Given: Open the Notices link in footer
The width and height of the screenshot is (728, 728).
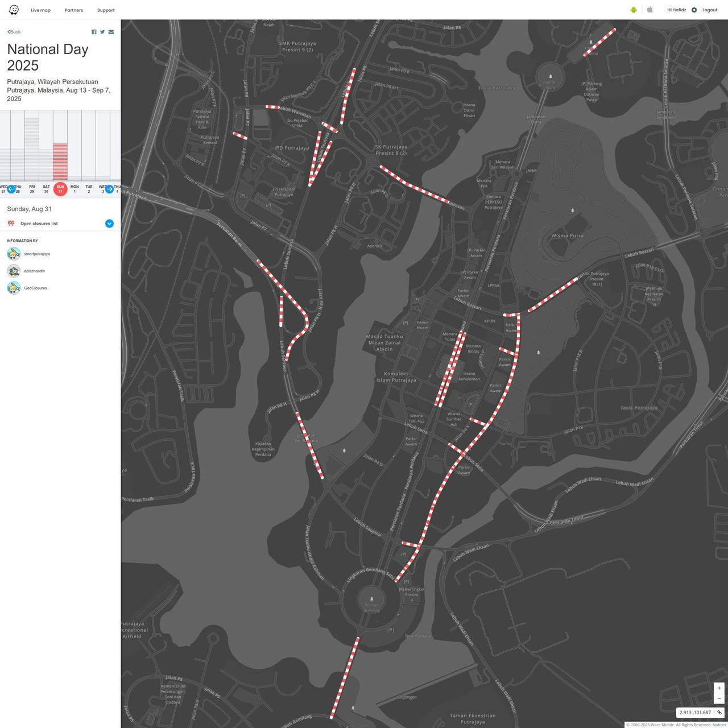Looking at the screenshot, I should point(719,725).
